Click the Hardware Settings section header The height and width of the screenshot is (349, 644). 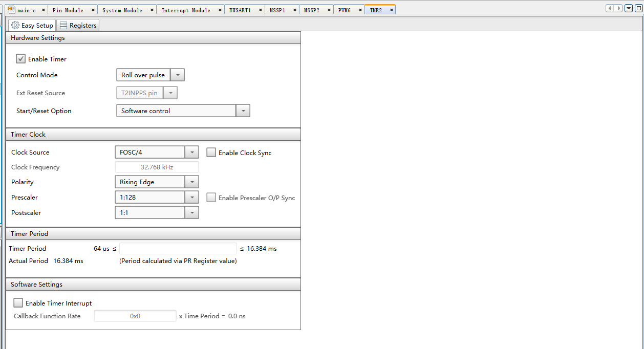tap(153, 38)
